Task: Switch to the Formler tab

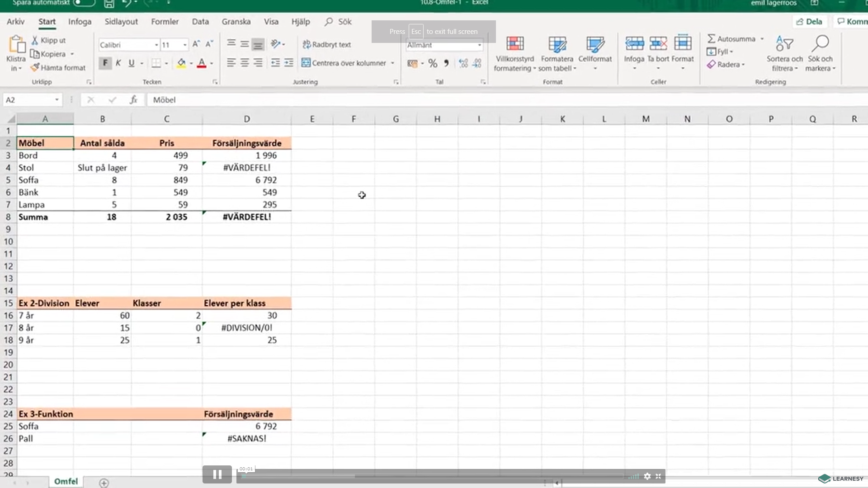Action: pos(165,22)
